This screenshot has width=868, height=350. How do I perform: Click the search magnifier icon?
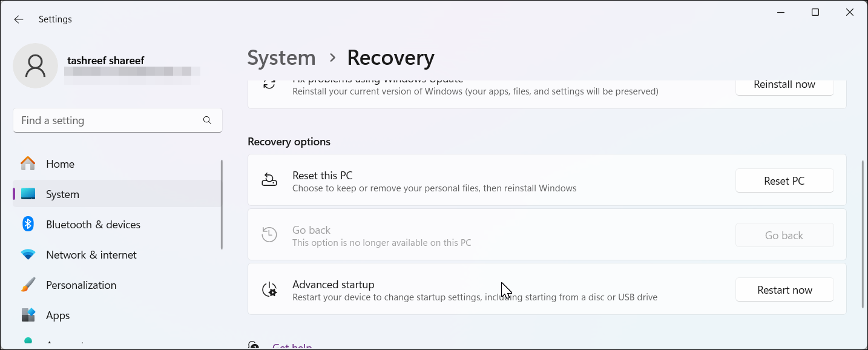(x=208, y=121)
